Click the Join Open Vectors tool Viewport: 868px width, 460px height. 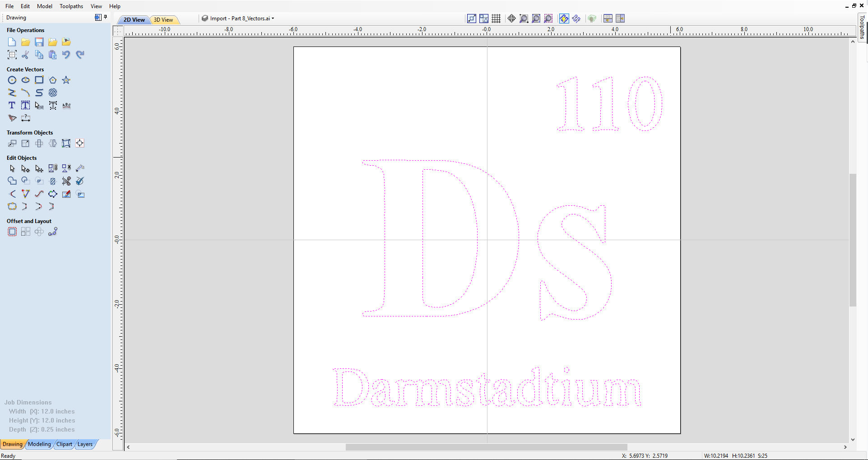[12, 206]
